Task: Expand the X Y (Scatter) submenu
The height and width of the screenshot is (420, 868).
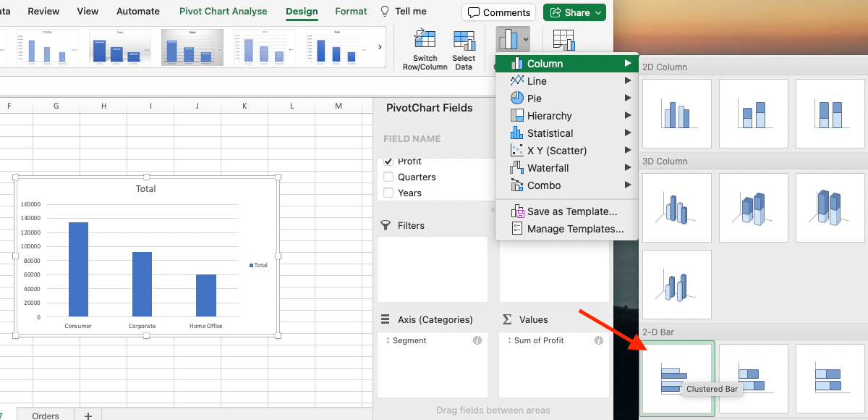Action: (628, 151)
